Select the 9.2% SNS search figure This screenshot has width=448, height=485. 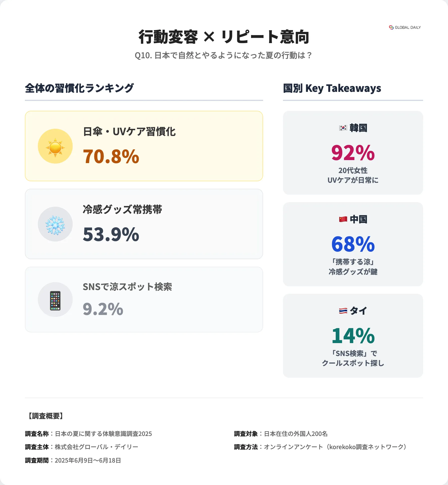103,309
